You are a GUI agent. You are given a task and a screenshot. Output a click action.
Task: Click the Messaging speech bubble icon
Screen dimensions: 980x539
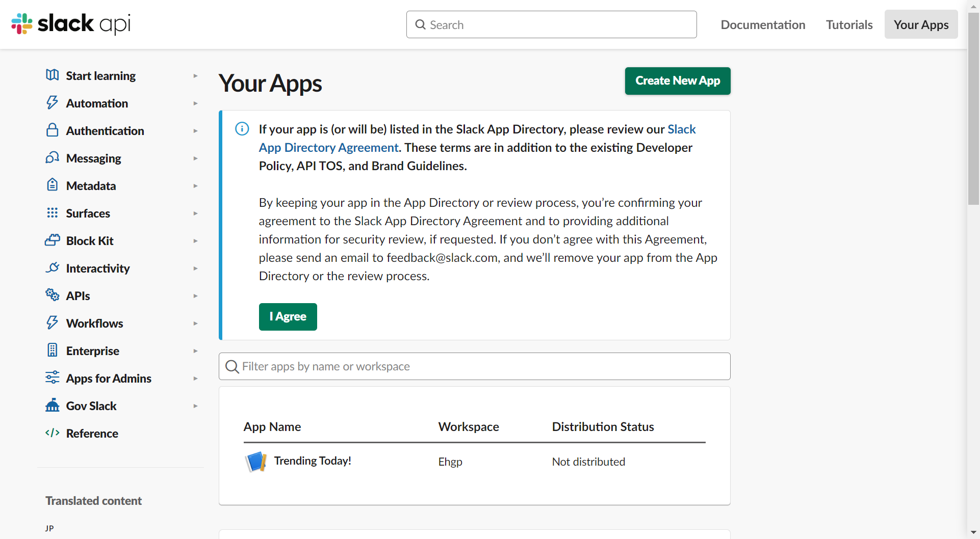click(x=52, y=158)
